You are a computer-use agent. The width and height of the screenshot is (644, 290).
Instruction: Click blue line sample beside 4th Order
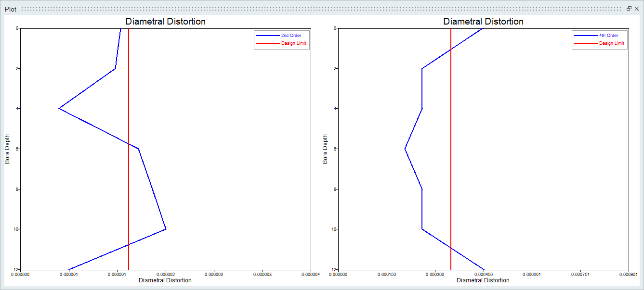click(x=585, y=36)
